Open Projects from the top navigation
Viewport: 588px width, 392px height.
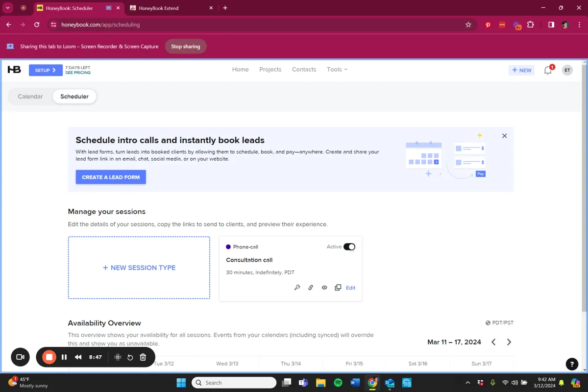tap(270, 70)
